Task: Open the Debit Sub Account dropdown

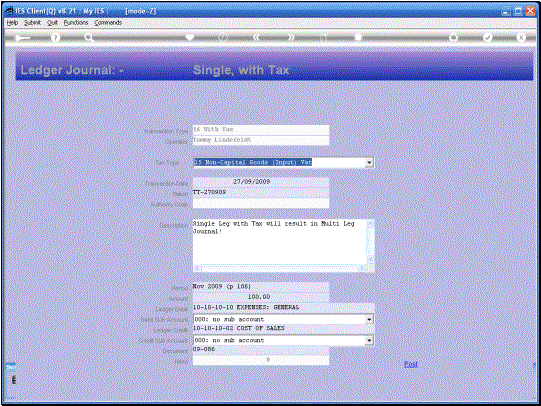Action: click(370, 319)
